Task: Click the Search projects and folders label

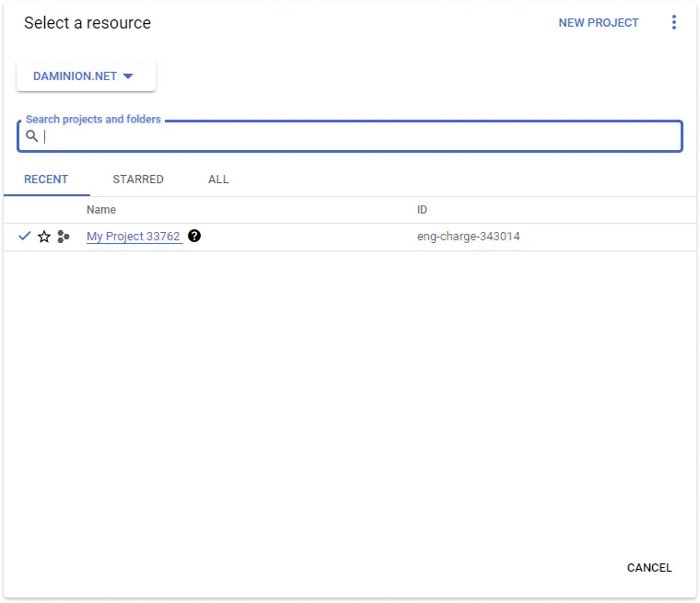Action: (93, 120)
